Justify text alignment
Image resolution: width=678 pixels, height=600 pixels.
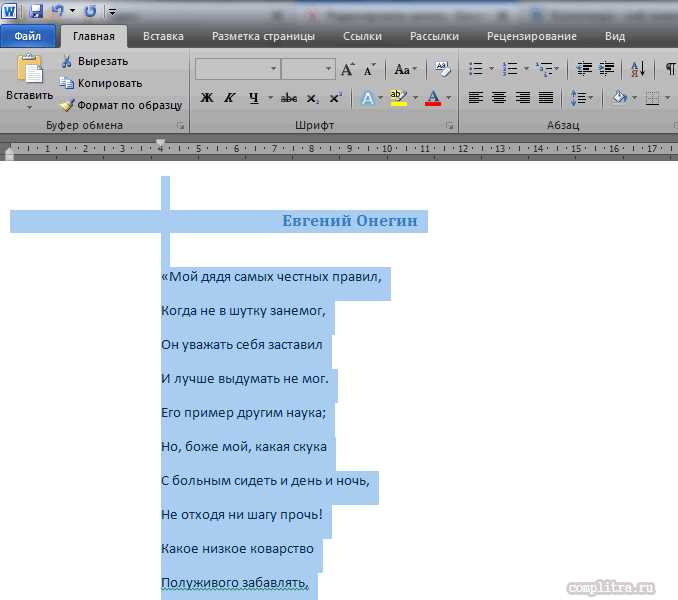click(x=546, y=98)
